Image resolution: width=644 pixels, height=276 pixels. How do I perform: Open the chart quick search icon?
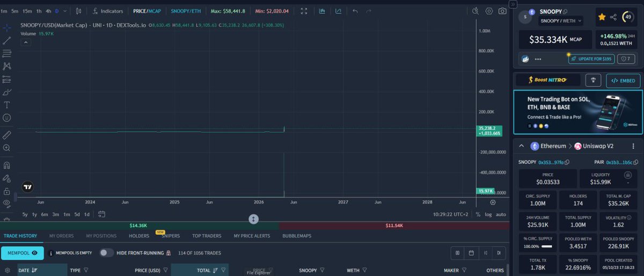pos(476,11)
